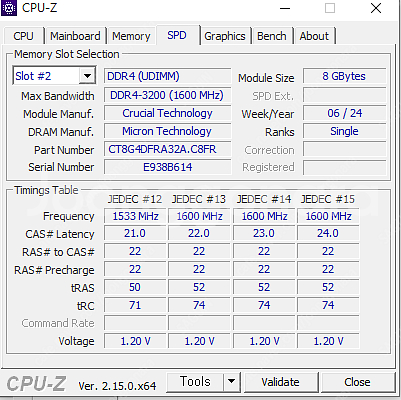Switch to the Graphics tab
The height and width of the screenshot is (400, 401).
[225, 36]
